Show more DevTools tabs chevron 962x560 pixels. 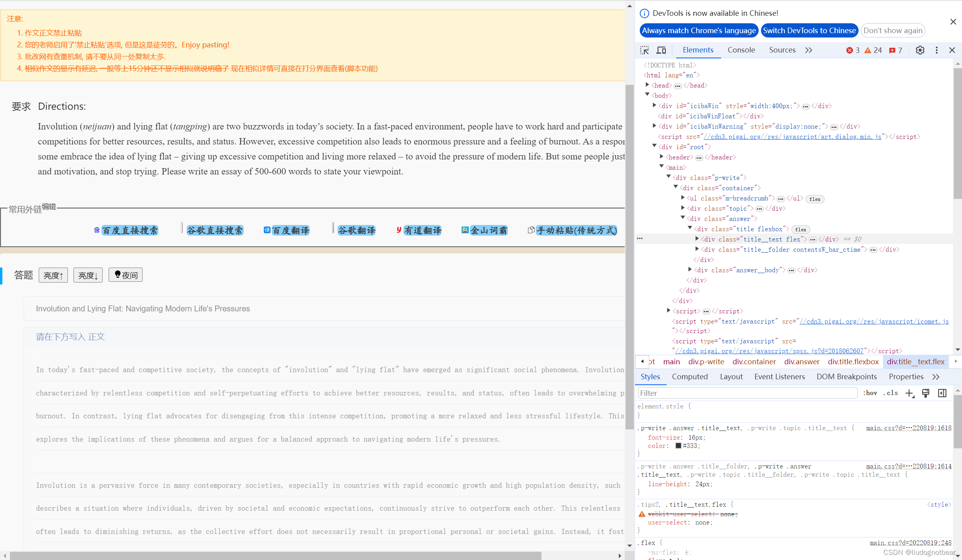pos(808,50)
